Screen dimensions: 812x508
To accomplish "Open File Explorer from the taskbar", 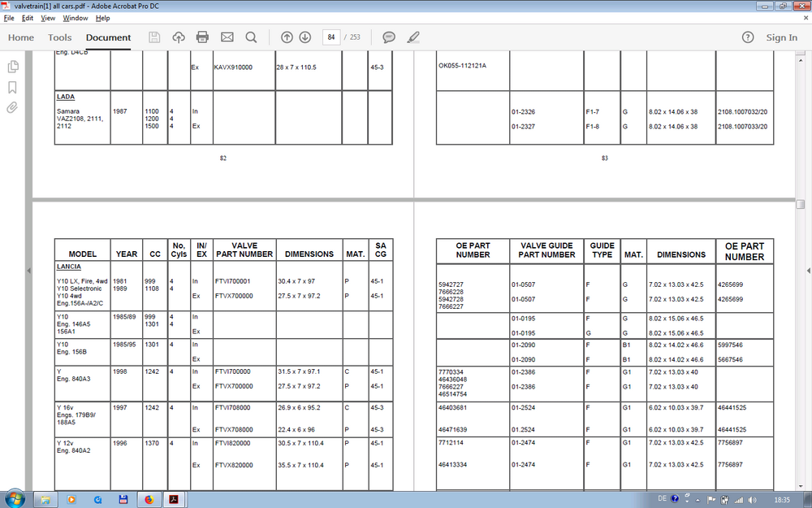I will pos(45,500).
